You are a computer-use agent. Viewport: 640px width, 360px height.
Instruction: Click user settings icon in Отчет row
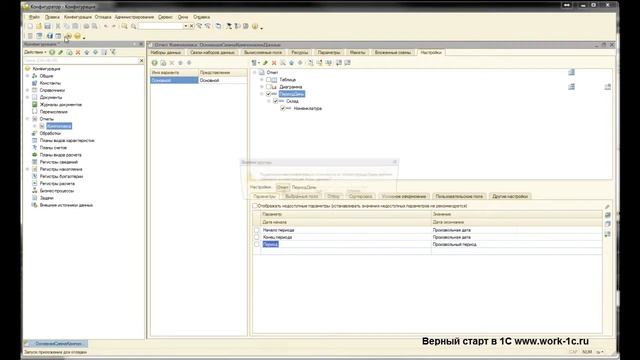point(571,72)
